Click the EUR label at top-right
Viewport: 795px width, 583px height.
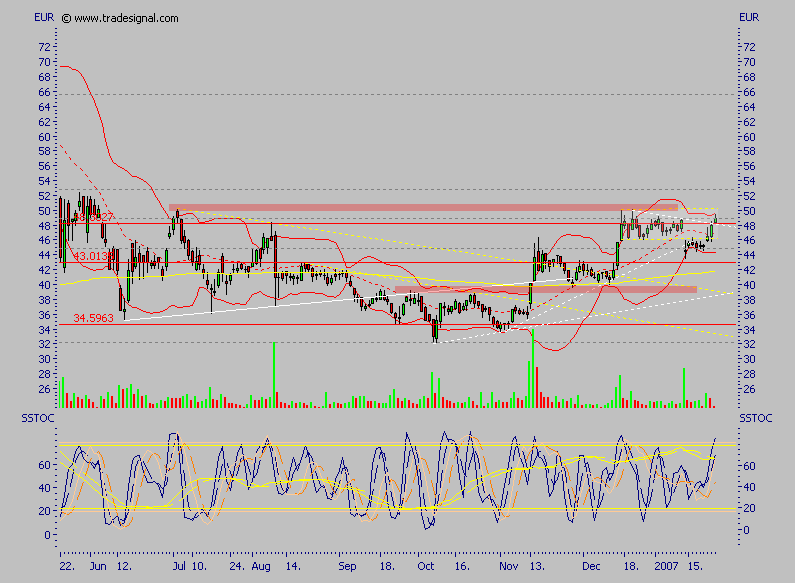[748, 18]
